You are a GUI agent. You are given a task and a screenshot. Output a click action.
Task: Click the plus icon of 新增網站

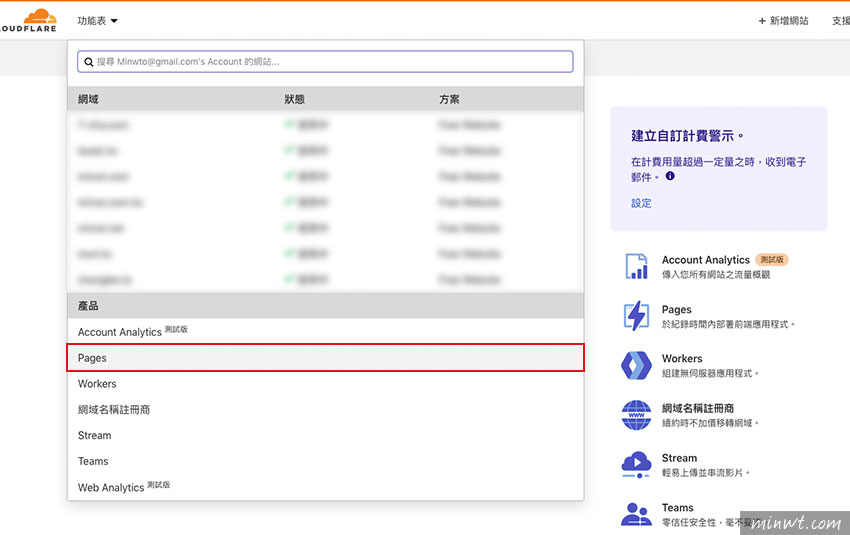[x=762, y=21]
